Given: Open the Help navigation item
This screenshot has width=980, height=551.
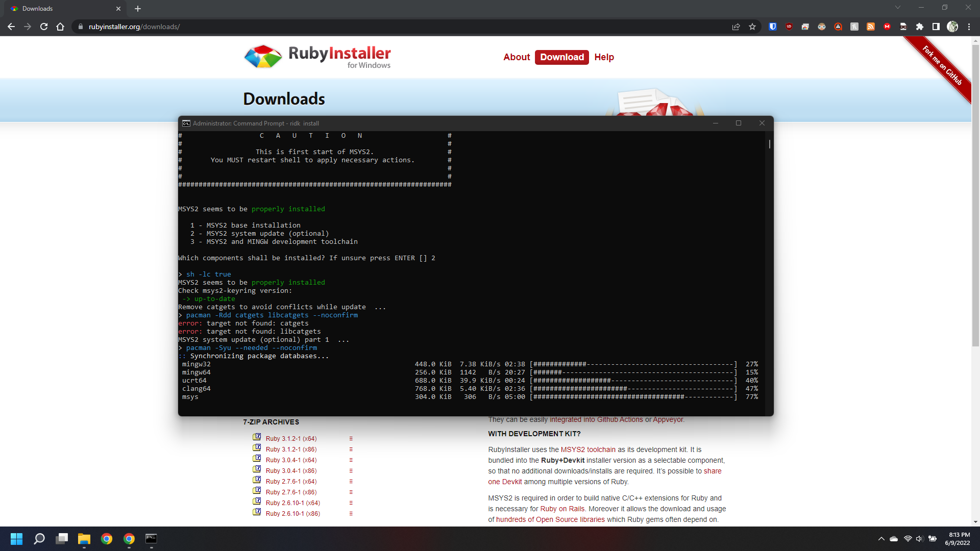Looking at the screenshot, I should 604,57.
